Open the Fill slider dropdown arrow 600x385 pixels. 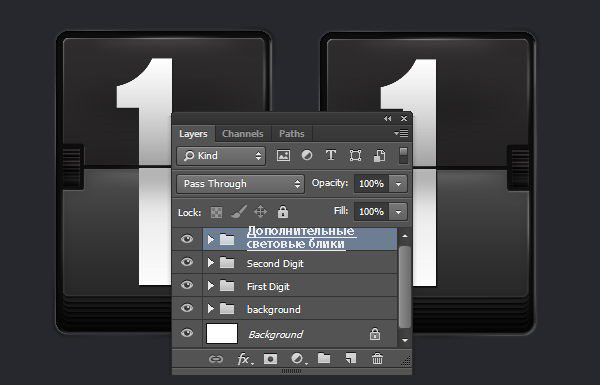coord(398,212)
